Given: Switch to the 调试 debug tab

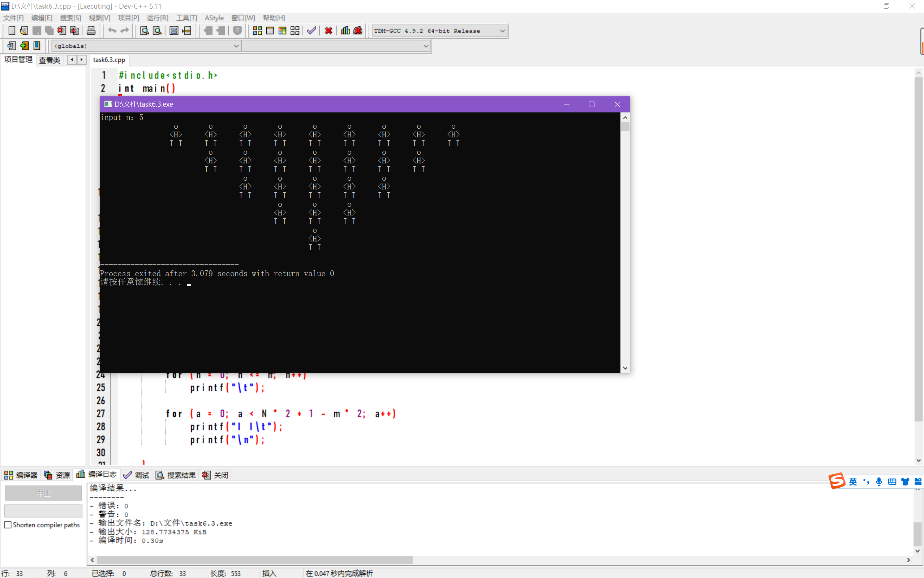Looking at the screenshot, I should coord(137,475).
